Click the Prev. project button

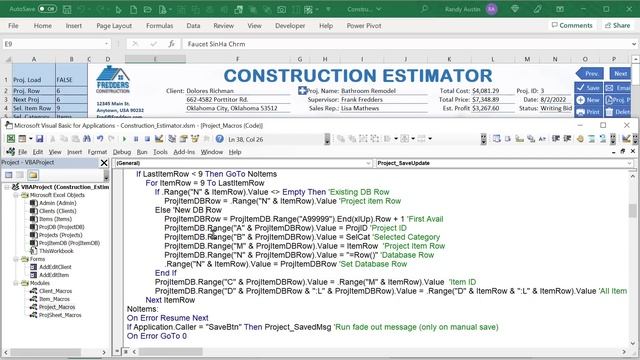coord(590,73)
